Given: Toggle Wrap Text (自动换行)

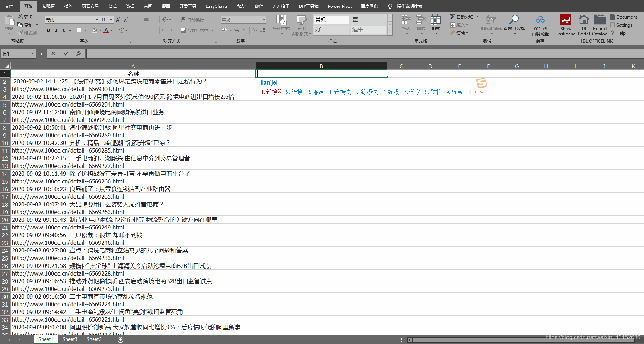Looking at the screenshot, I should tap(192, 20).
